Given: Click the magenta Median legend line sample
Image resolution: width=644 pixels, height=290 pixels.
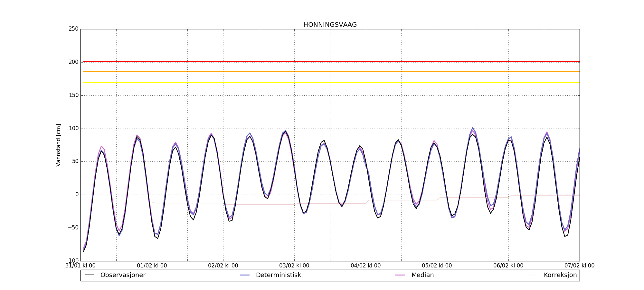Looking at the screenshot, I should [x=400, y=275].
